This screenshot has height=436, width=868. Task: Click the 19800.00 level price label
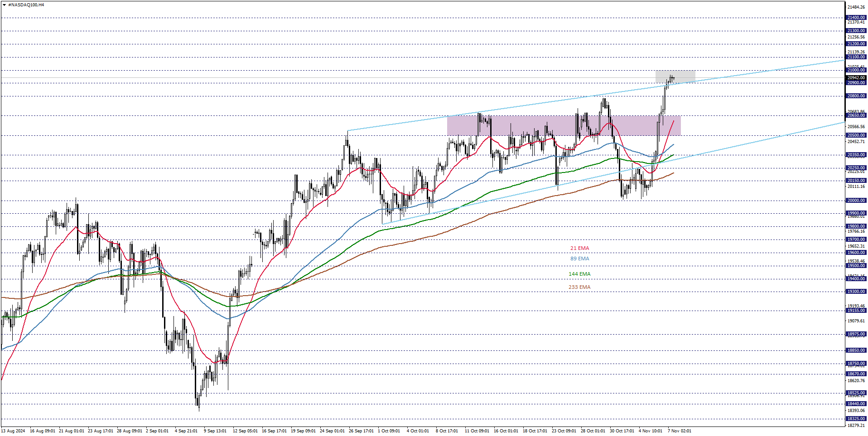[x=856, y=226]
